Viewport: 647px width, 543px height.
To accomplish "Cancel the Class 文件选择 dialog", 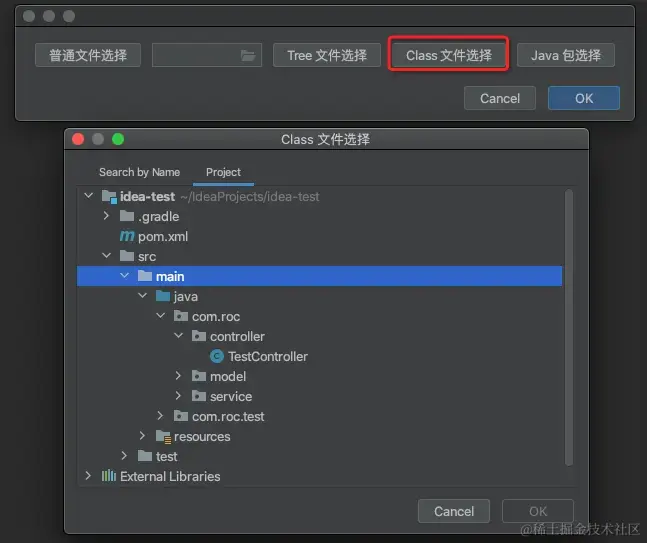I will click(454, 511).
